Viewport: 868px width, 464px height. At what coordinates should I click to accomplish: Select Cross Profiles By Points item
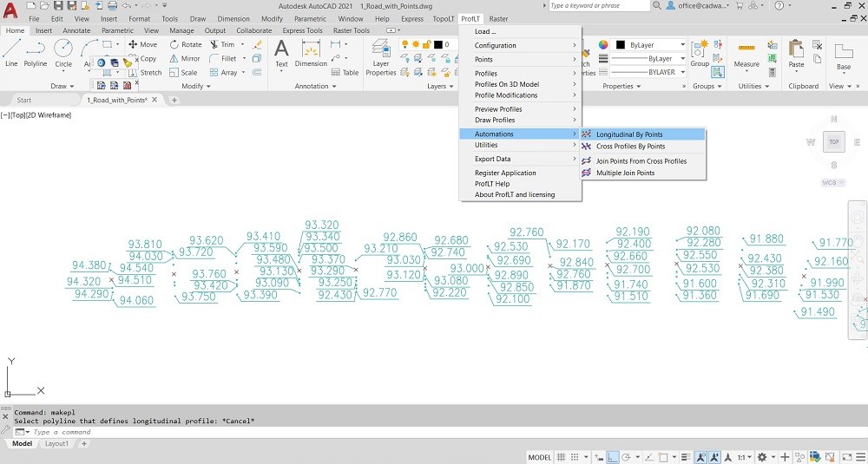tap(642, 147)
